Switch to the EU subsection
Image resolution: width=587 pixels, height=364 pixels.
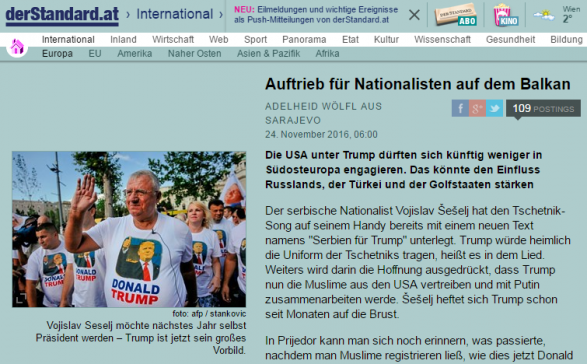click(95, 54)
